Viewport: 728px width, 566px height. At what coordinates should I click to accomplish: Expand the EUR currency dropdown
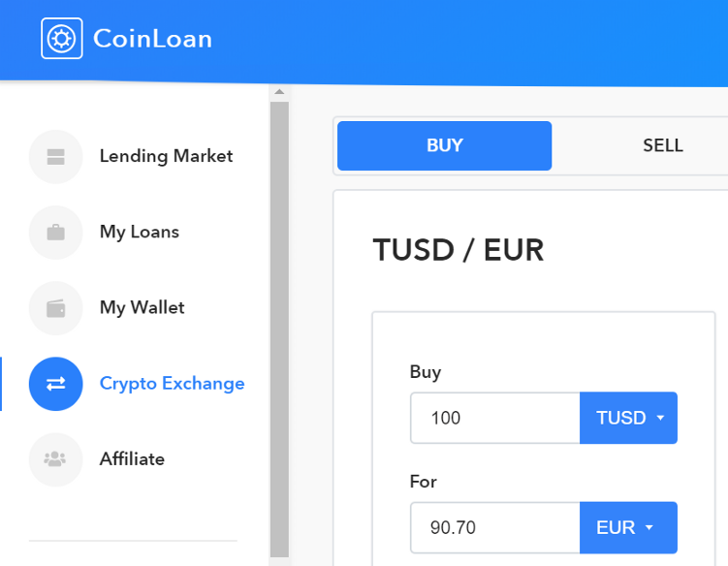pyautogui.click(x=629, y=527)
